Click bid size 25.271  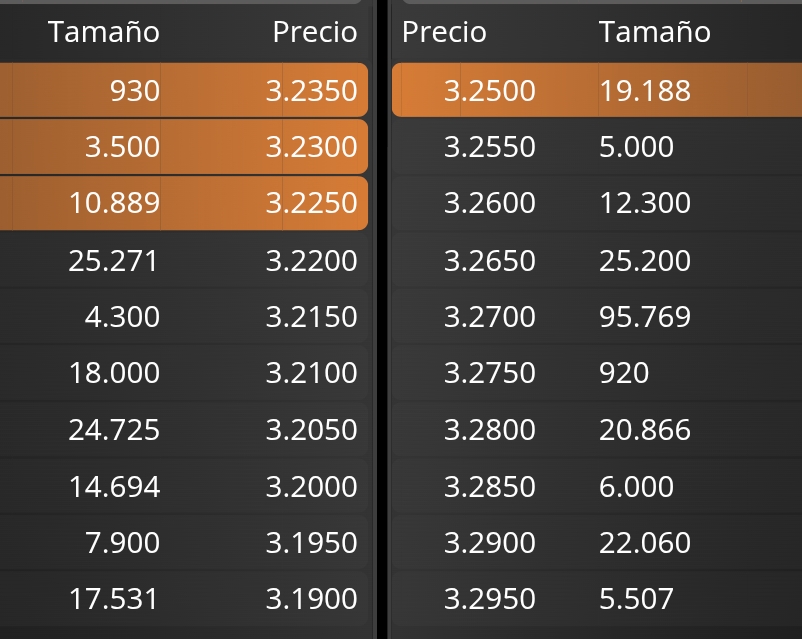coord(114,260)
